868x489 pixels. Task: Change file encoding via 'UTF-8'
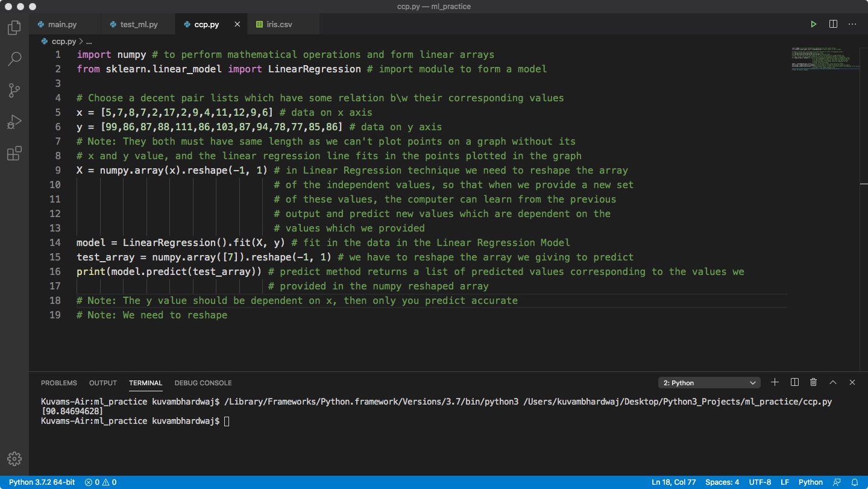[760, 482]
